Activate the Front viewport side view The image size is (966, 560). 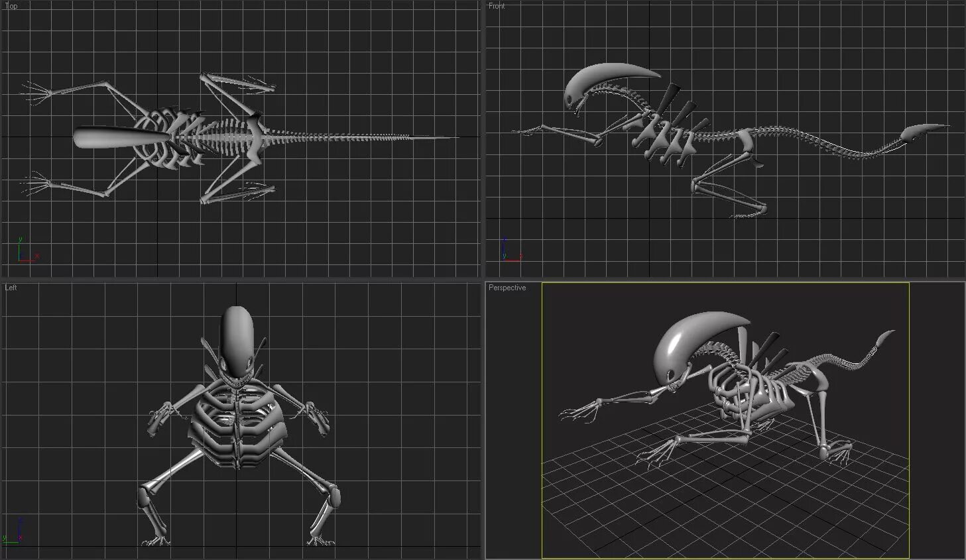point(725,139)
